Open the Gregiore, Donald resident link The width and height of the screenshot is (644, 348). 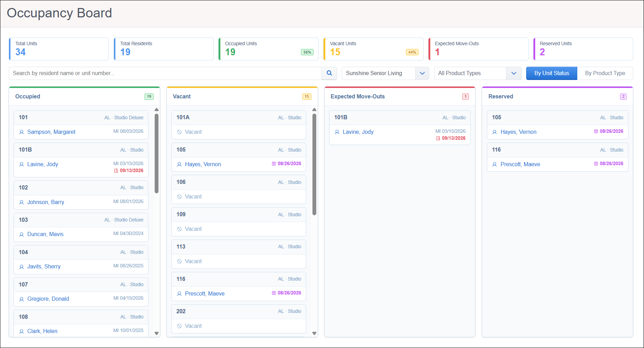click(x=48, y=299)
